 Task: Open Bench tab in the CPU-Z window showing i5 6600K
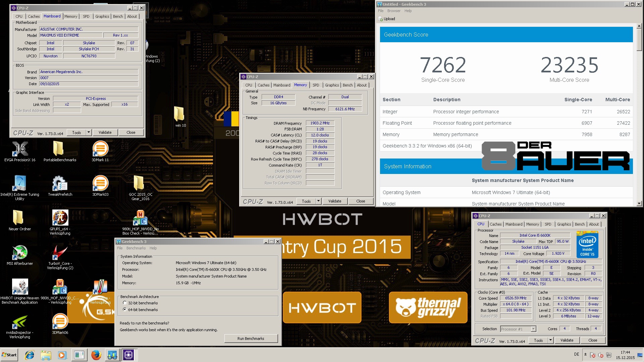(580, 224)
